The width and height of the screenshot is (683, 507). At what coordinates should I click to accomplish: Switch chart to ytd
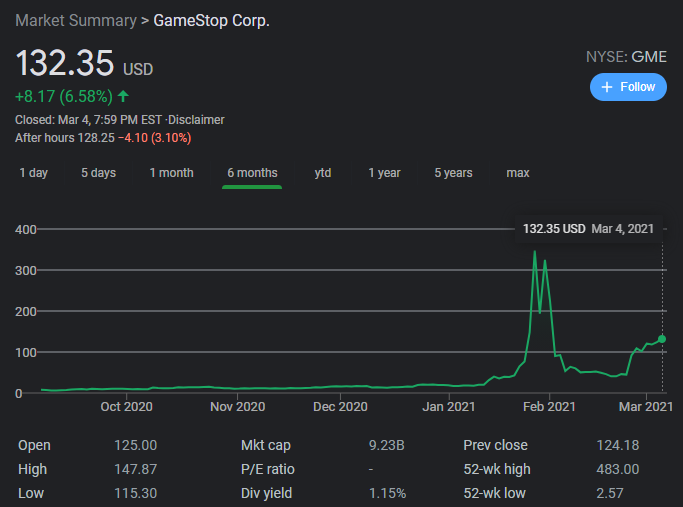(323, 173)
